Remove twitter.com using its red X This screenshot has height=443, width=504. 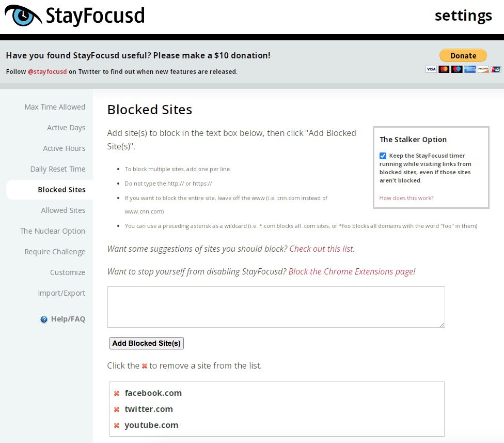click(x=117, y=409)
